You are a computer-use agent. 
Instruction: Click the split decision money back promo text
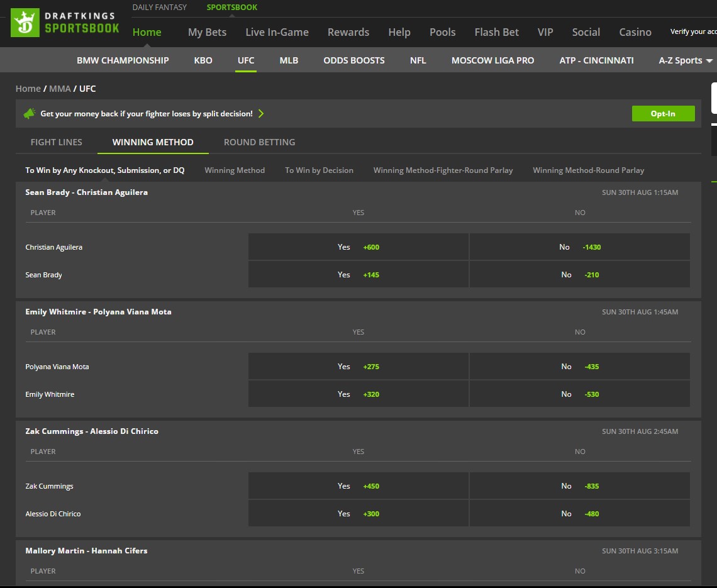[147, 113]
